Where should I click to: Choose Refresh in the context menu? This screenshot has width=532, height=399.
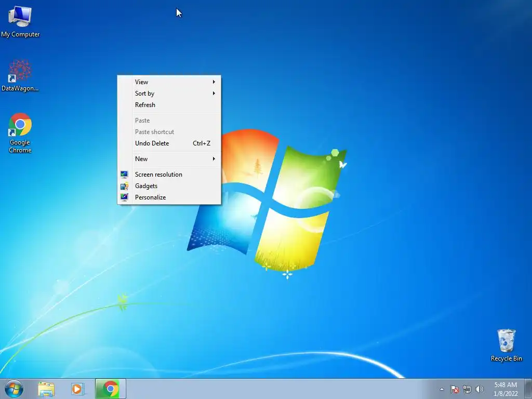tap(169, 105)
